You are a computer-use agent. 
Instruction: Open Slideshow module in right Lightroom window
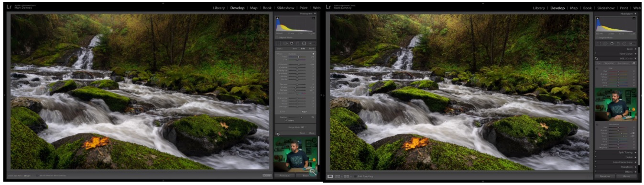606,8
